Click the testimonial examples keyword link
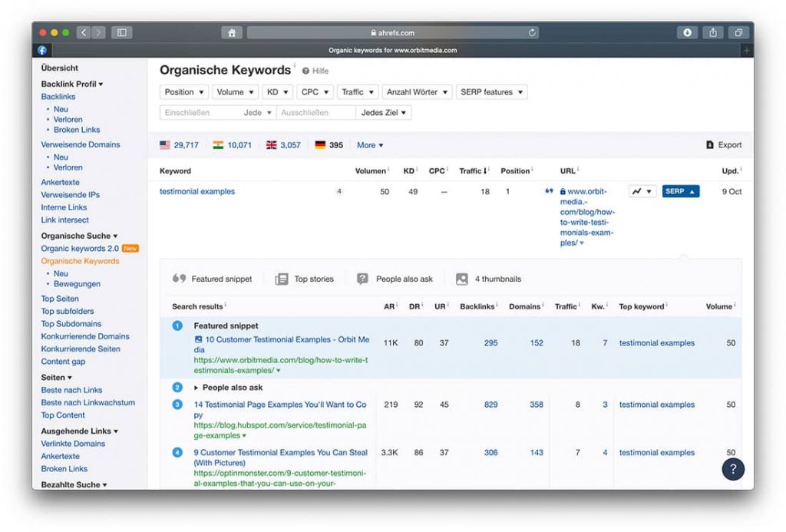Viewport: 786px width, 532px height. click(x=197, y=191)
